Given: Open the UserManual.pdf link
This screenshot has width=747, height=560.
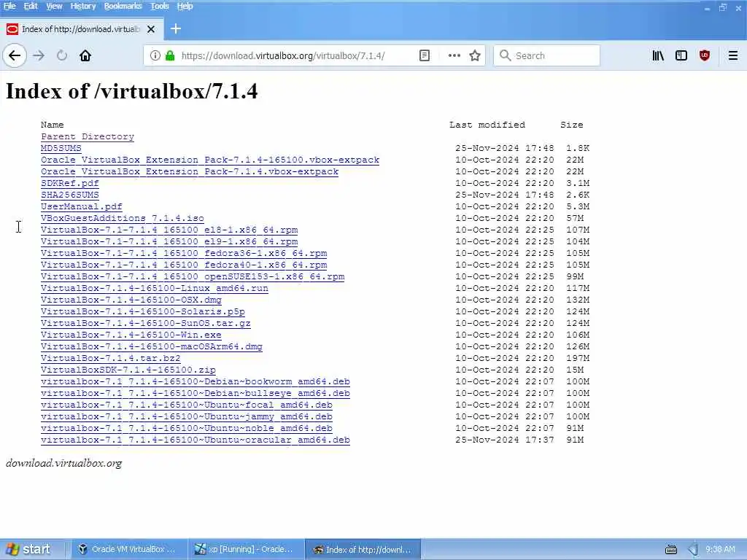Looking at the screenshot, I should 82,206.
